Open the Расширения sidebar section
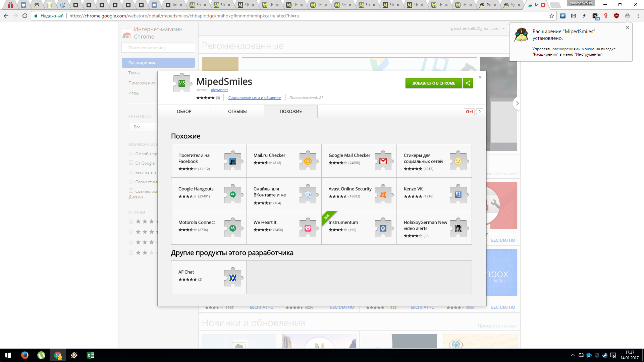The height and width of the screenshot is (362, 644). 158,63
